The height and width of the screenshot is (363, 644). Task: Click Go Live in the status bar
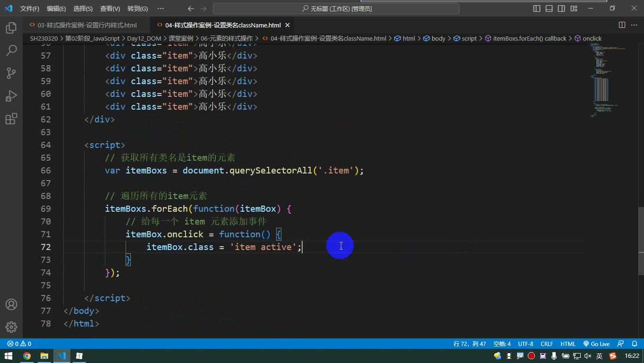click(x=596, y=344)
